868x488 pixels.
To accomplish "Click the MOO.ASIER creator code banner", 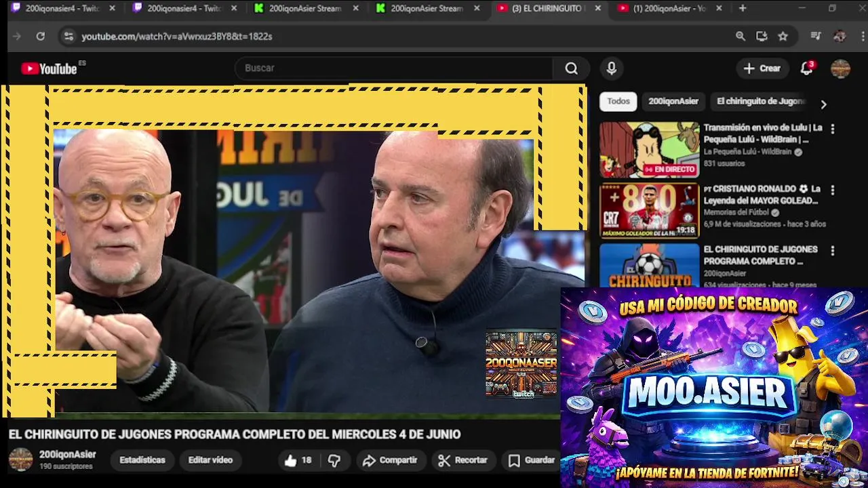I will 714,387.
